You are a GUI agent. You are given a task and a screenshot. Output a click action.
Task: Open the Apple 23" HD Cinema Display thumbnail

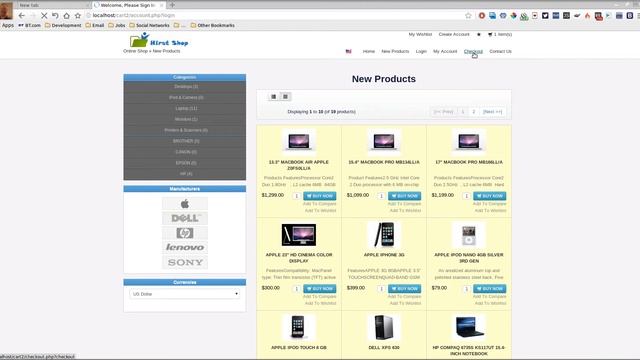(x=299, y=235)
